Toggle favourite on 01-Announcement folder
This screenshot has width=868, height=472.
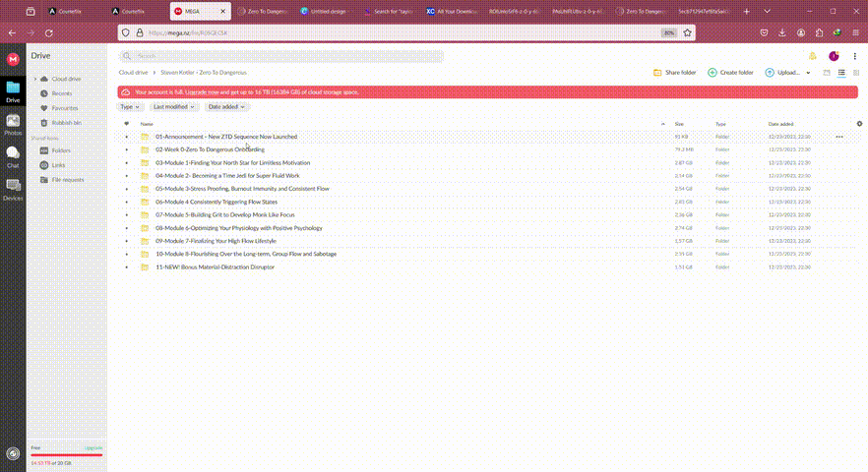click(127, 137)
